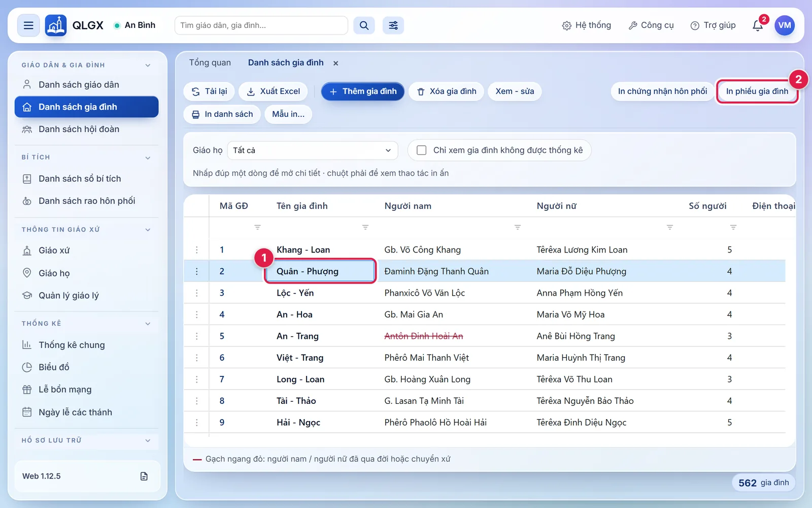This screenshot has height=508, width=812.
Task: Click the In danh sách button
Action: coord(222,114)
